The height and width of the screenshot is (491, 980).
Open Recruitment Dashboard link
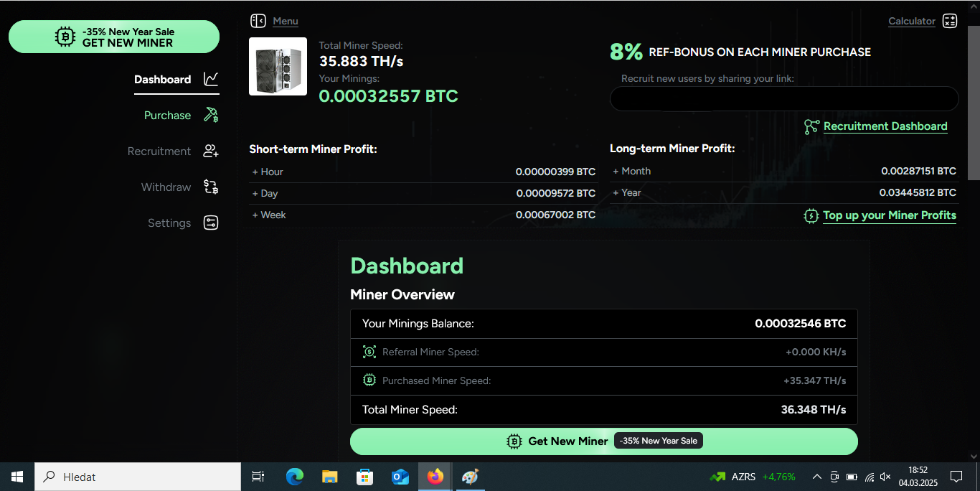[885, 126]
